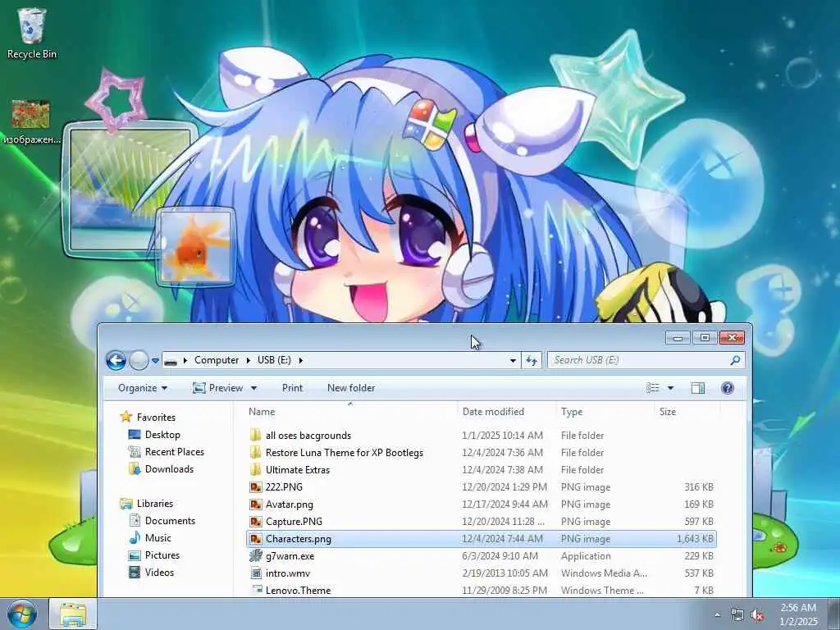
Task: Select the Lenovo.Theme file
Action: point(481,590)
